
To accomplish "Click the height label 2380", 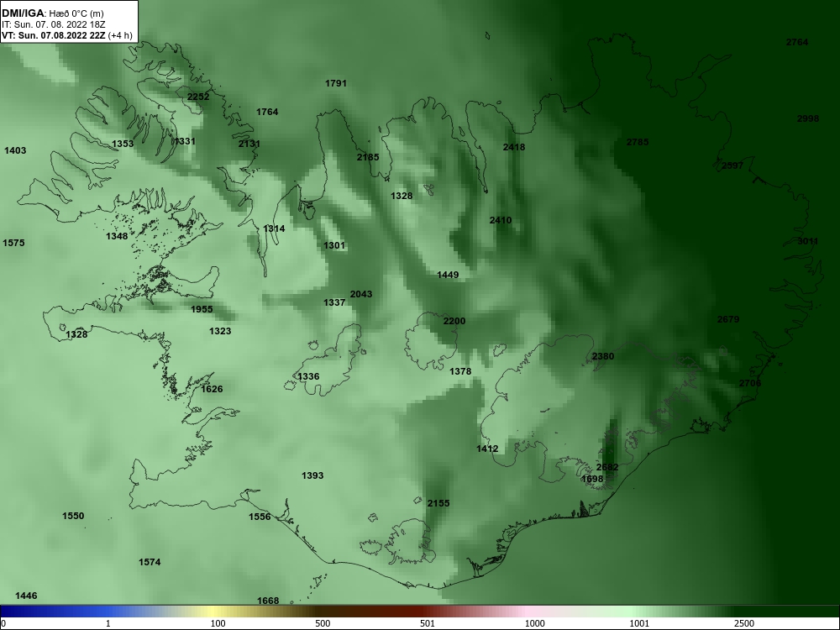I will tap(603, 356).
